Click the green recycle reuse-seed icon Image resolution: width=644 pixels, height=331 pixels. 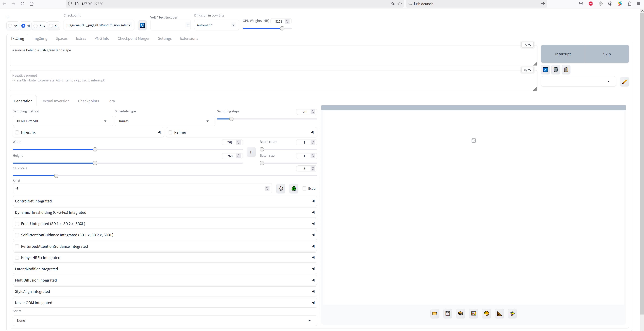(x=294, y=188)
